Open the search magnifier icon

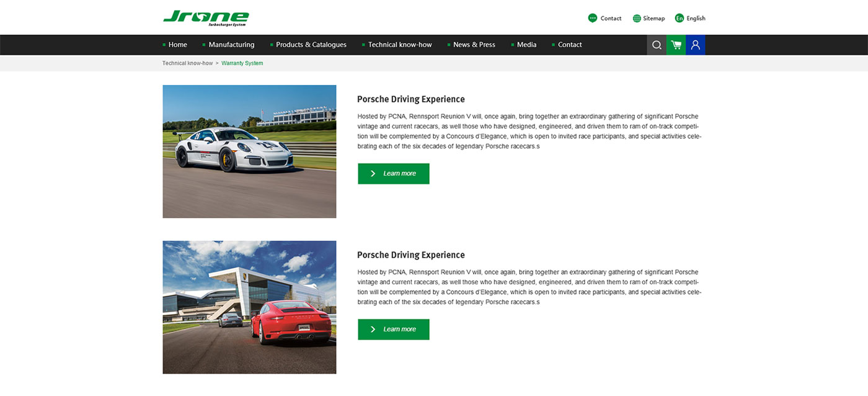tap(657, 45)
